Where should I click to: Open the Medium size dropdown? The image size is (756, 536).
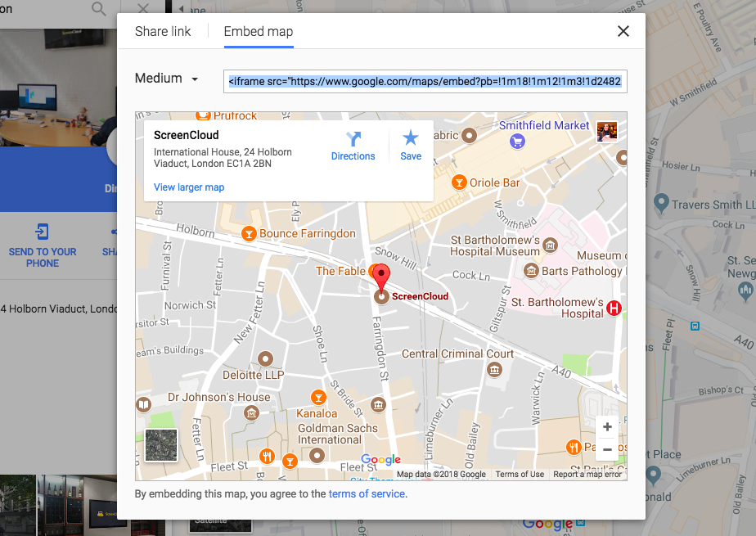tap(166, 79)
